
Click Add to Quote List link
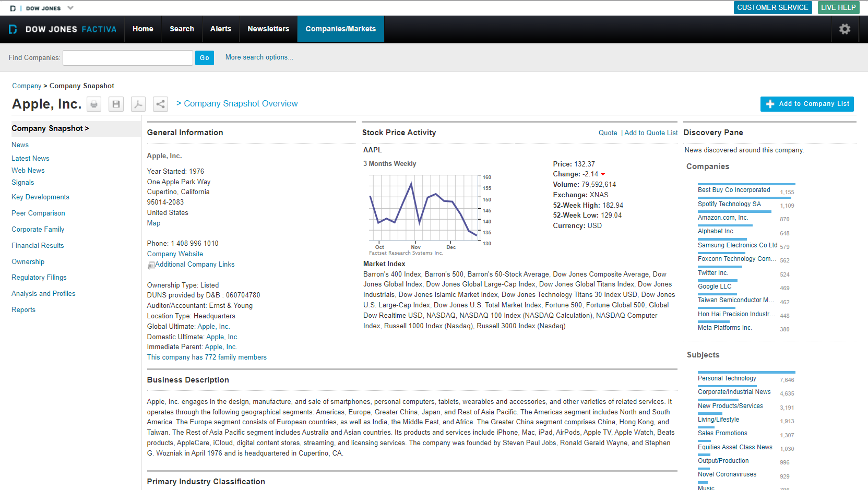tap(651, 133)
